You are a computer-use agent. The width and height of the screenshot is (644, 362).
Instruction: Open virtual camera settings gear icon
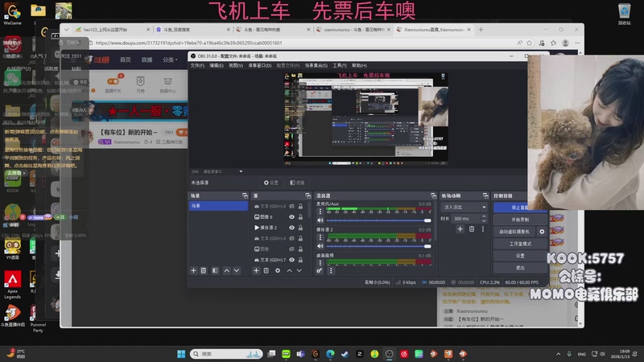tap(542, 232)
